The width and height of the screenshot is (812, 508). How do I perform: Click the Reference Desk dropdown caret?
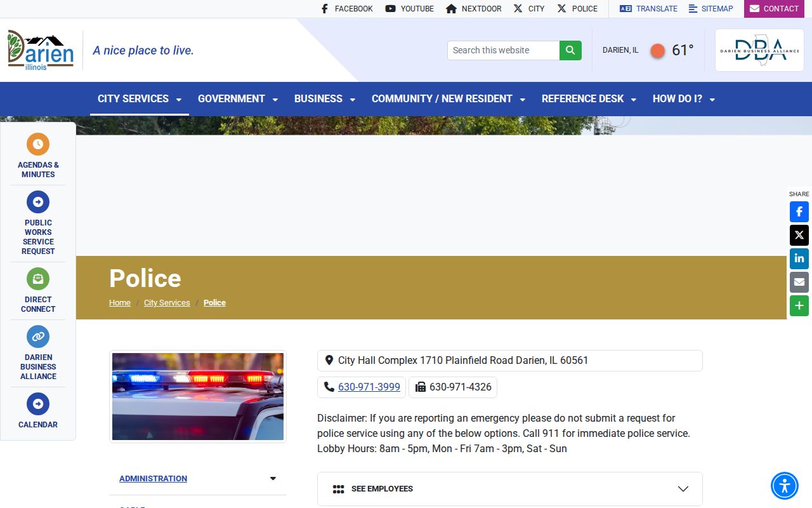(634, 100)
